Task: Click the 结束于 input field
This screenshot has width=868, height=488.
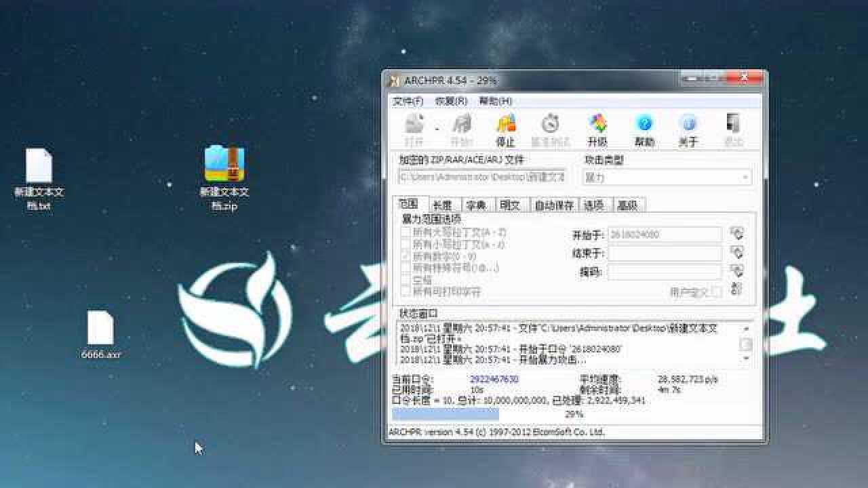Action: [x=665, y=253]
